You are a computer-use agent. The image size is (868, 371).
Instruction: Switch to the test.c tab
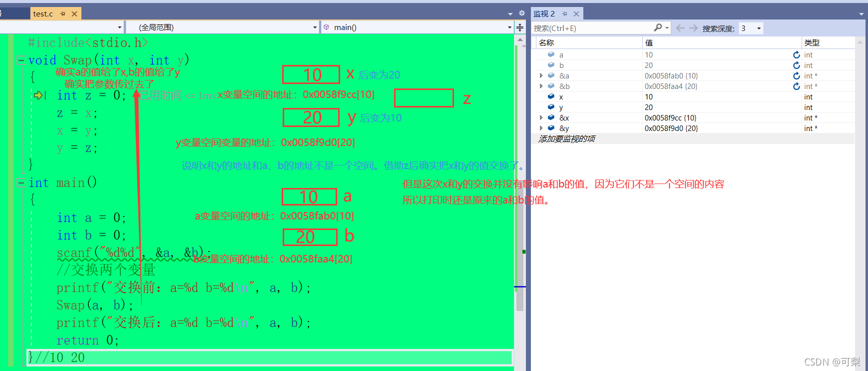pyautogui.click(x=43, y=13)
